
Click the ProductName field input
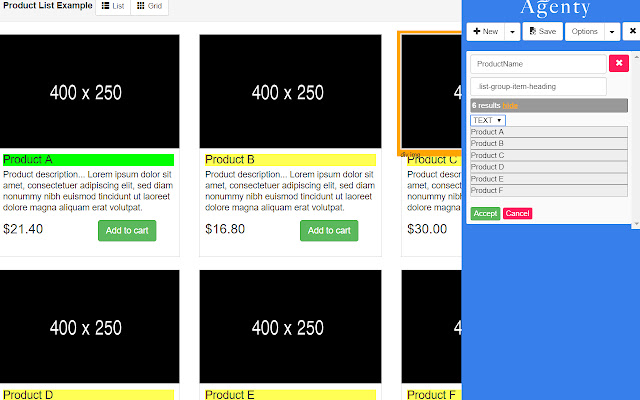click(538, 64)
